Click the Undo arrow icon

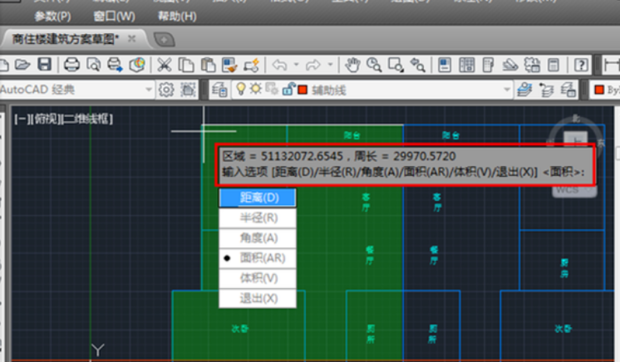point(279,65)
